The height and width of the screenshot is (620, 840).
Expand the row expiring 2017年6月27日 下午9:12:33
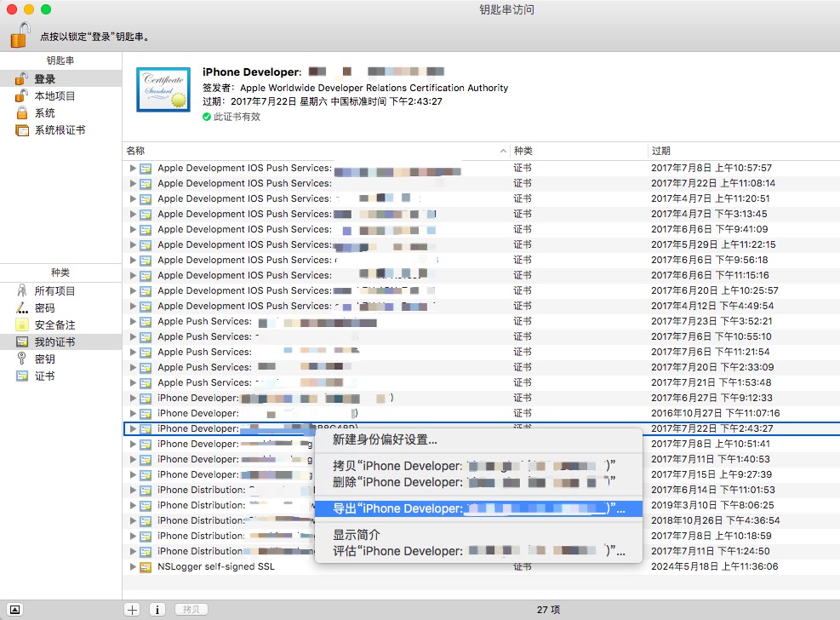click(x=132, y=399)
